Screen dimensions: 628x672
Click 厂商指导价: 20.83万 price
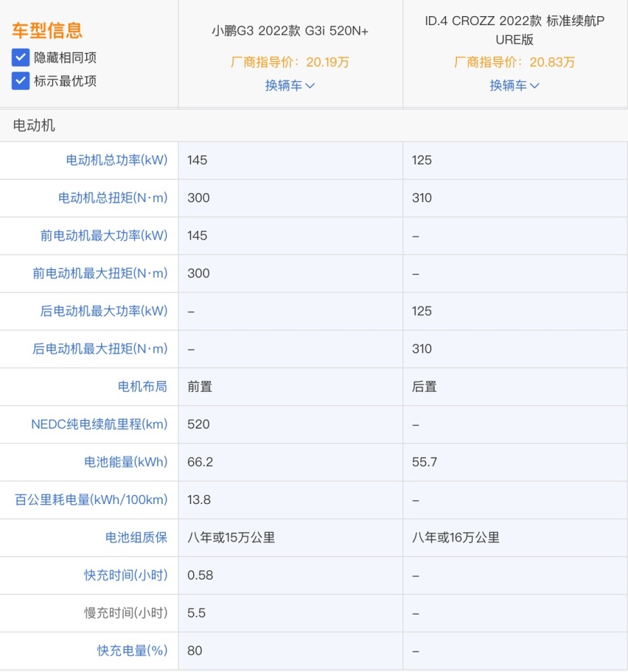tap(514, 62)
